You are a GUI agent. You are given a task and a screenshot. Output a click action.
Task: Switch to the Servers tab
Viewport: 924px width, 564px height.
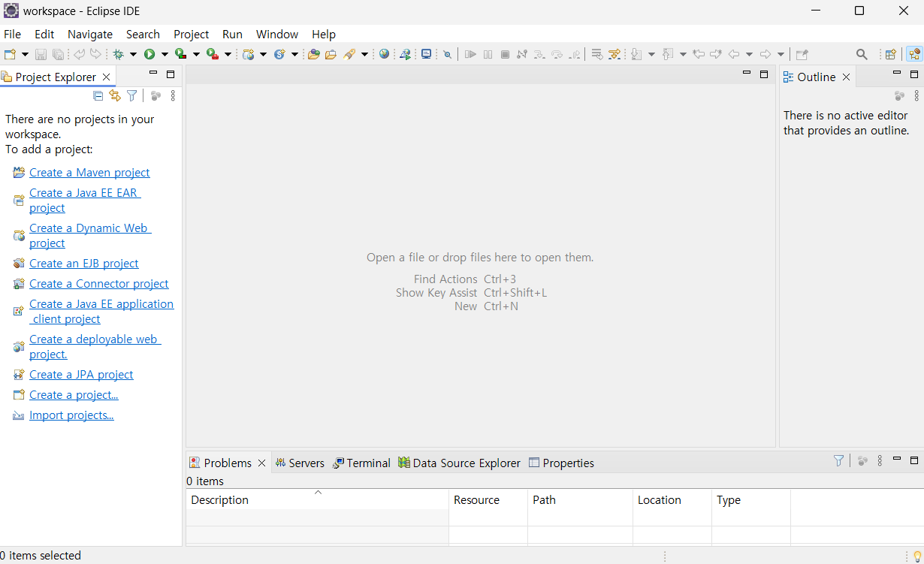300,463
